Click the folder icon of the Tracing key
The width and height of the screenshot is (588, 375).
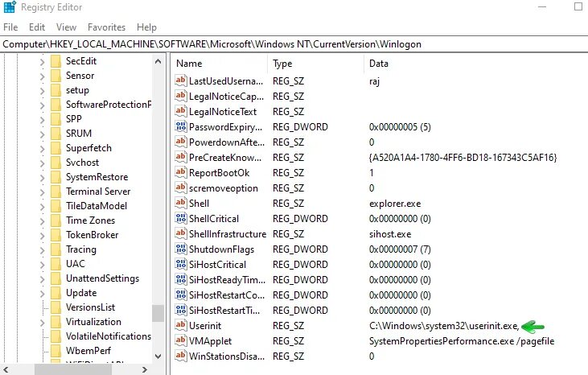coord(56,249)
